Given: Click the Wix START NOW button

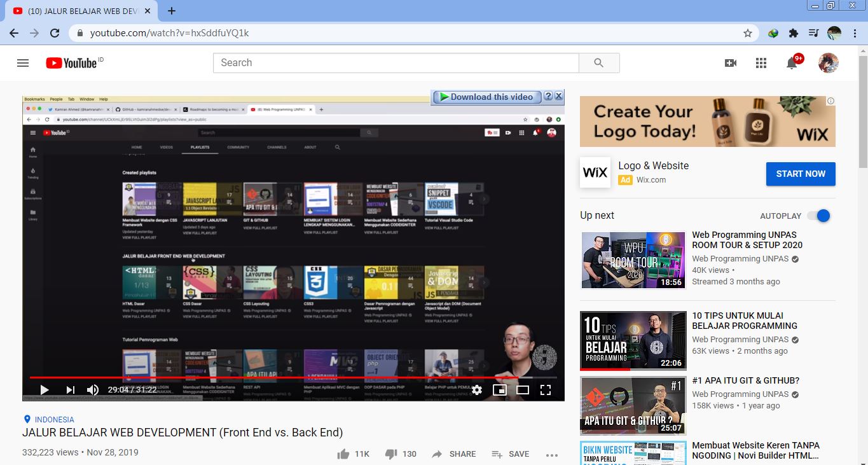Looking at the screenshot, I should pos(801,174).
